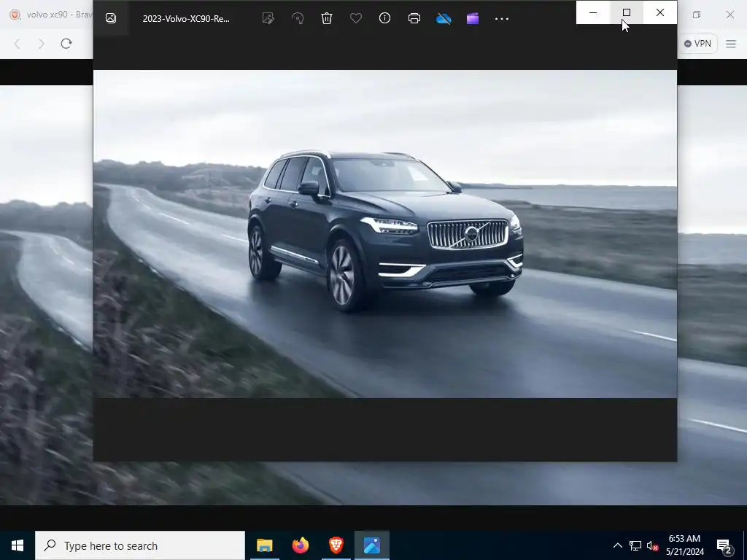This screenshot has width=747, height=560.
Task: Maximize the Photos window
Action: tap(627, 12)
